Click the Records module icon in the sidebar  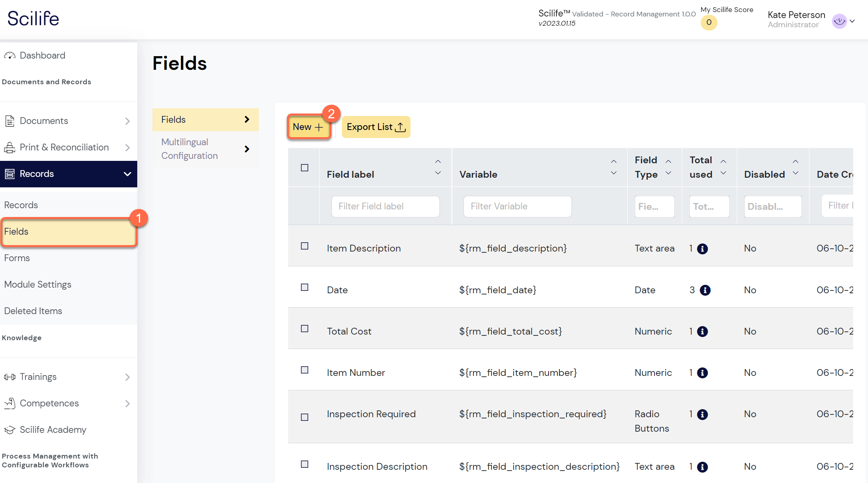pos(9,174)
